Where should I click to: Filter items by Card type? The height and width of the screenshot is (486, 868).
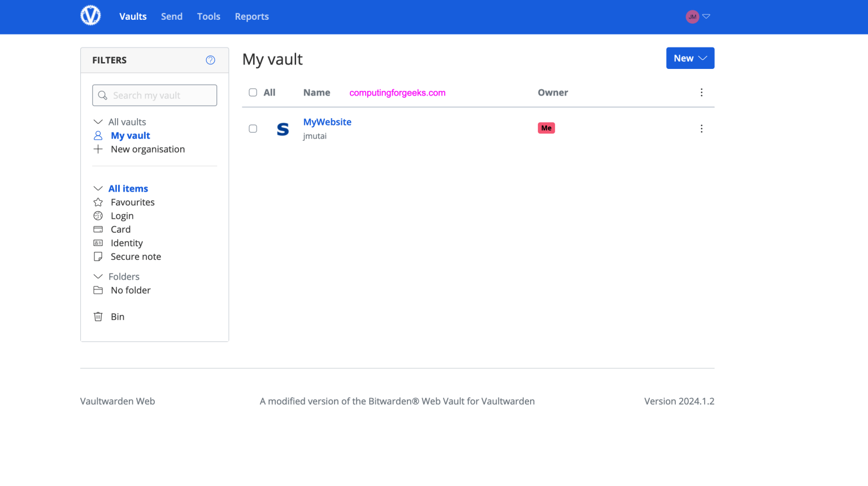pos(120,229)
